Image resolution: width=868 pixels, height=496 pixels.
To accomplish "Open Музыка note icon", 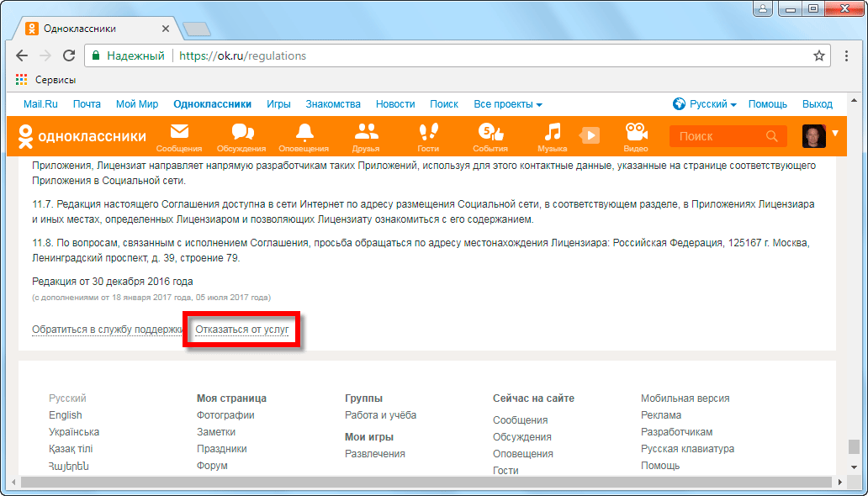I will click(x=552, y=133).
